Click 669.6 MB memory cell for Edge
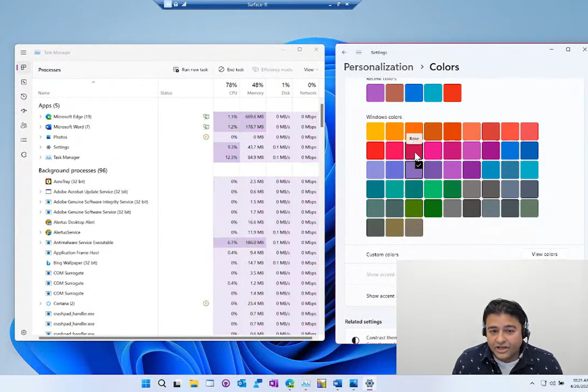The image size is (588, 392). (253, 117)
